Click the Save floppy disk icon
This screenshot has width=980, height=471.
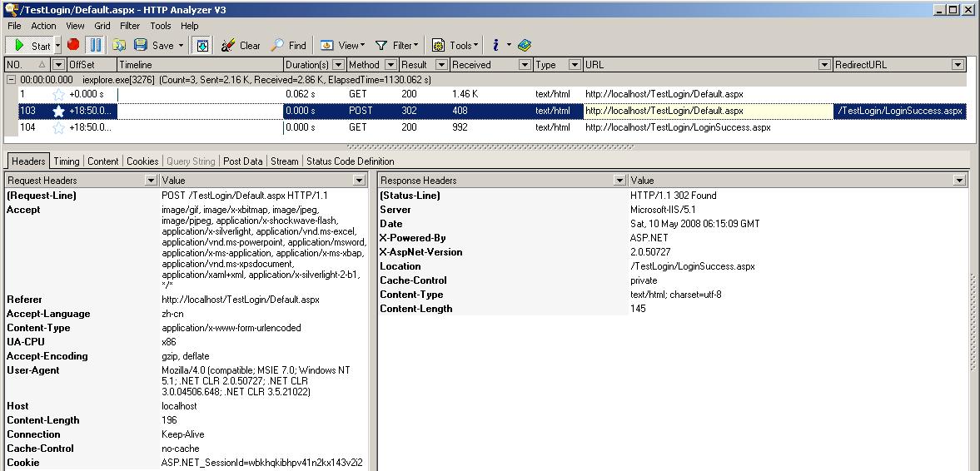(141, 45)
